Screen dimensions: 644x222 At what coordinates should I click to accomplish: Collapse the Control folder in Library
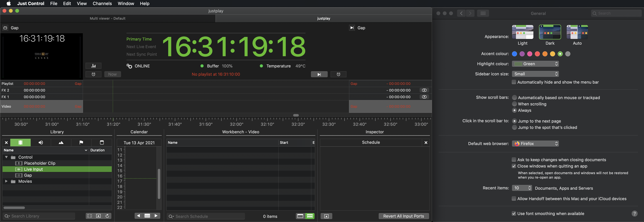[6, 157]
